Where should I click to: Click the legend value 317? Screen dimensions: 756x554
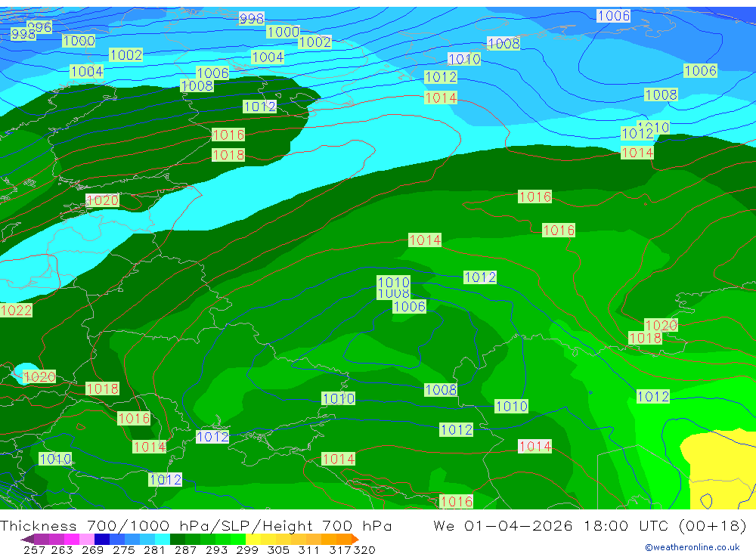pyautogui.click(x=339, y=549)
